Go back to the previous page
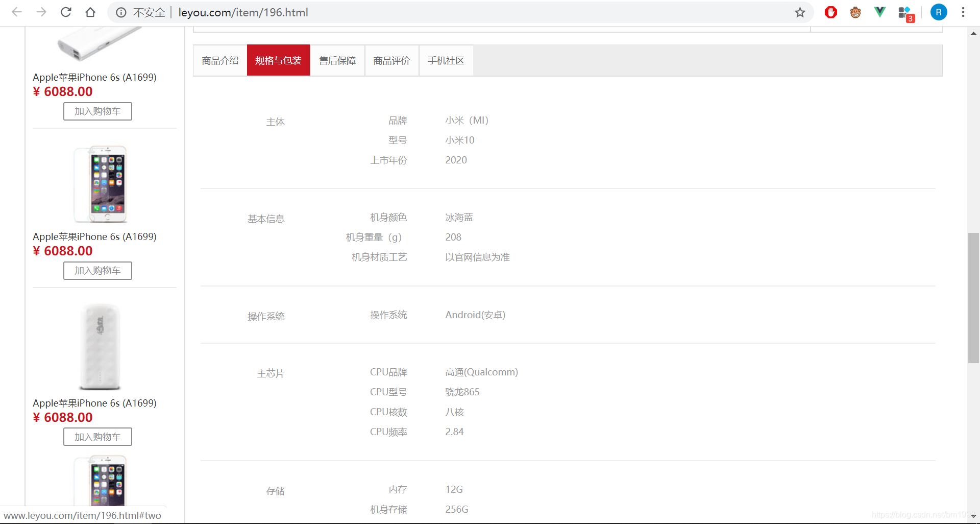Screen dimensions: 980x524 click(17, 12)
